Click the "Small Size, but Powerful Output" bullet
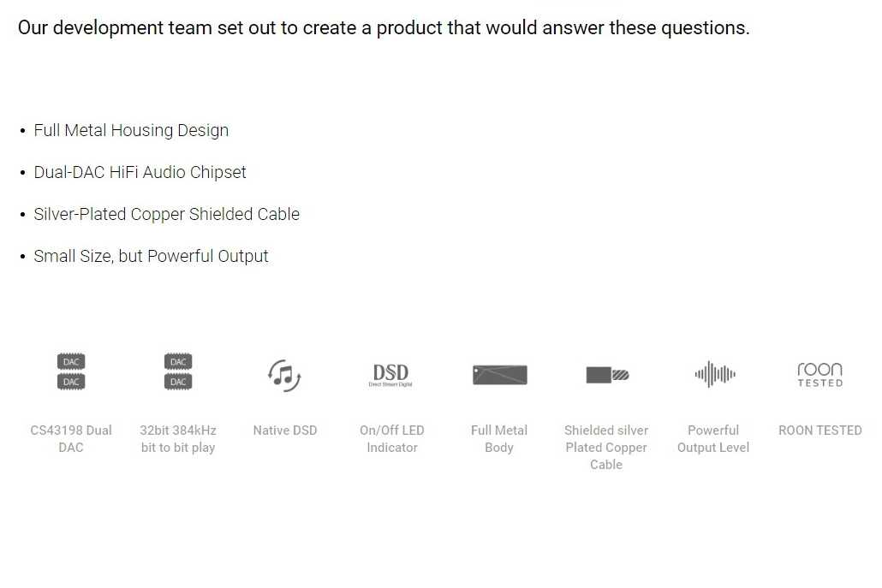Viewport: 882px width, 588px height. coord(151,256)
